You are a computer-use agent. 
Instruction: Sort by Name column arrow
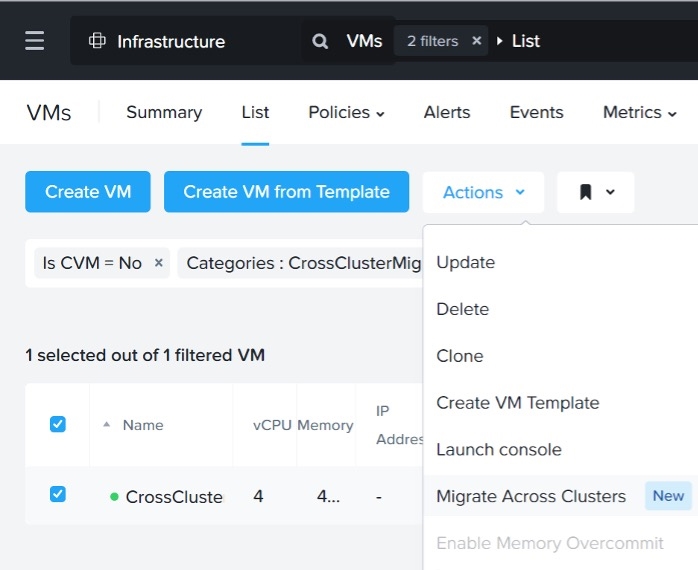tap(107, 425)
